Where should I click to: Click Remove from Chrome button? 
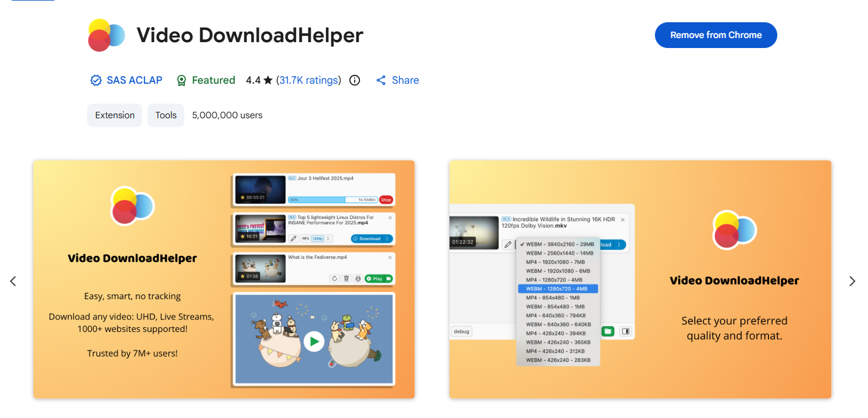716,35
